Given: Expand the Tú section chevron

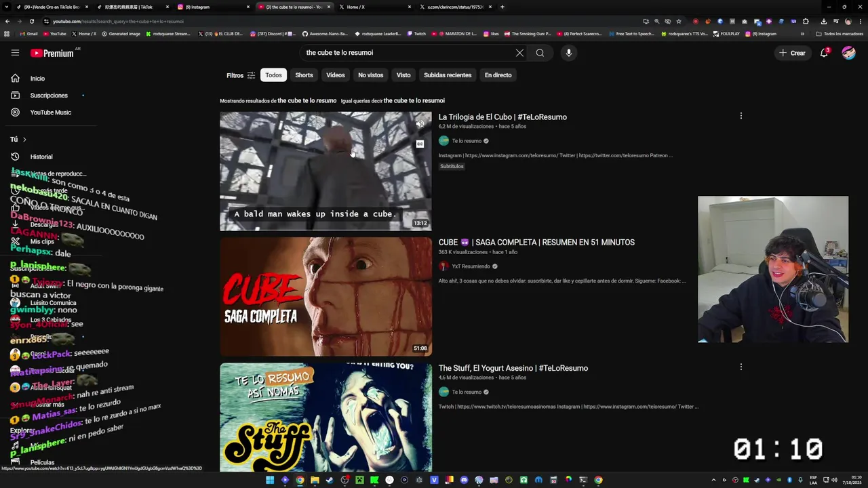Looking at the screenshot, I should [24, 140].
